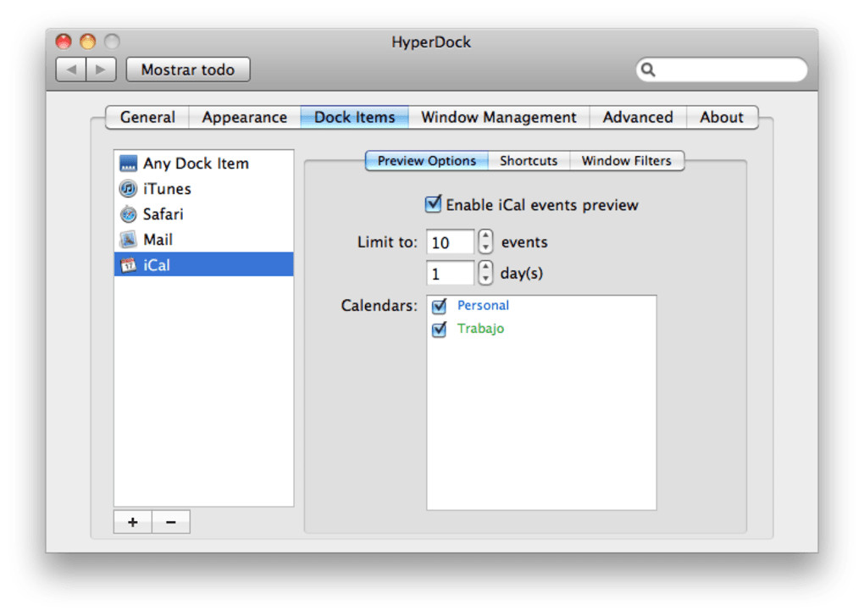Toggle Enable iCal events preview checkbox
The width and height of the screenshot is (864, 616).
click(x=433, y=204)
